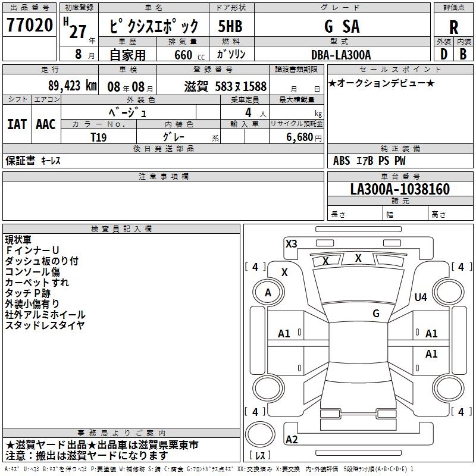476x476 pixels.
Task: Click キーレス in later-shipped parts
Action: click(51, 161)
